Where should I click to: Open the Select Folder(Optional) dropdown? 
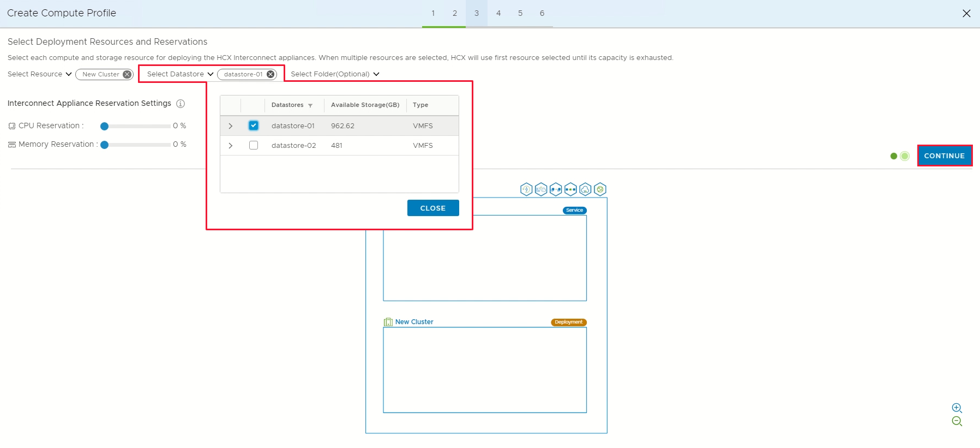(x=335, y=74)
